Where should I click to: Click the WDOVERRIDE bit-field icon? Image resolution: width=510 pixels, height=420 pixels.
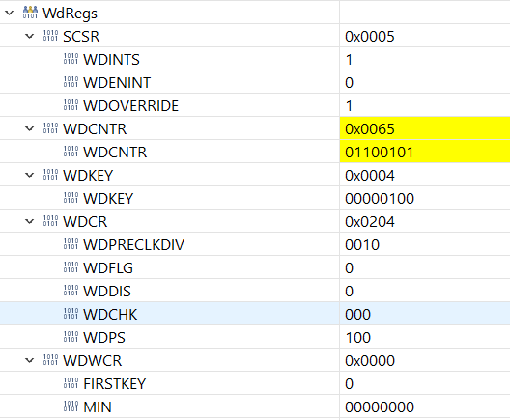pos(71,105)
